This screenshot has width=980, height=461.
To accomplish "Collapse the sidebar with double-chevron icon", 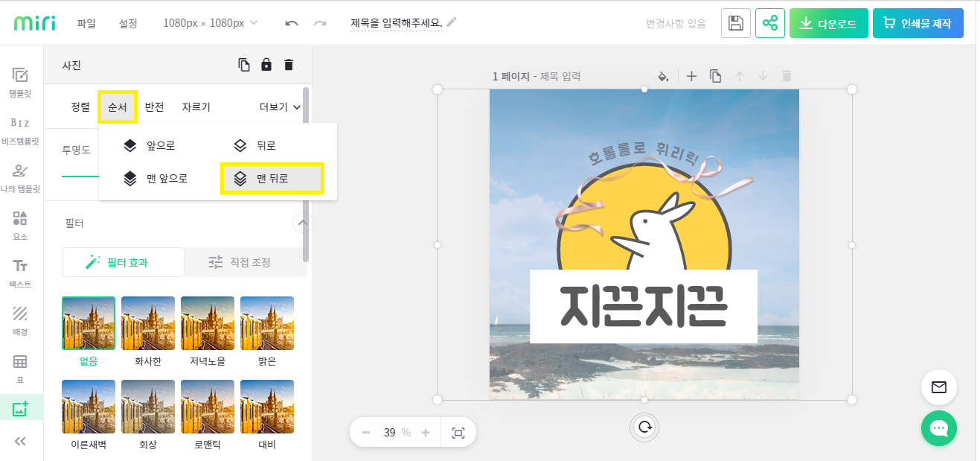I will 21,442.
